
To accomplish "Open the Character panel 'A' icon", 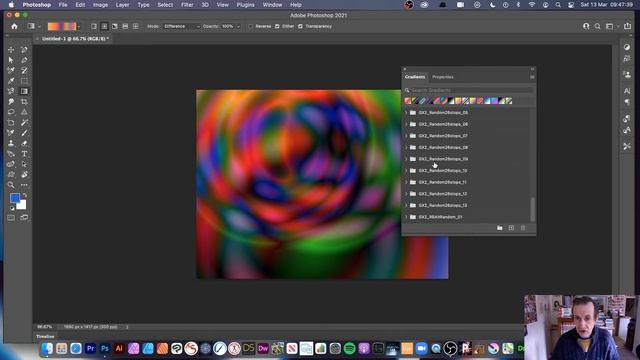I will pyautogui.click(x=627, y=91).
